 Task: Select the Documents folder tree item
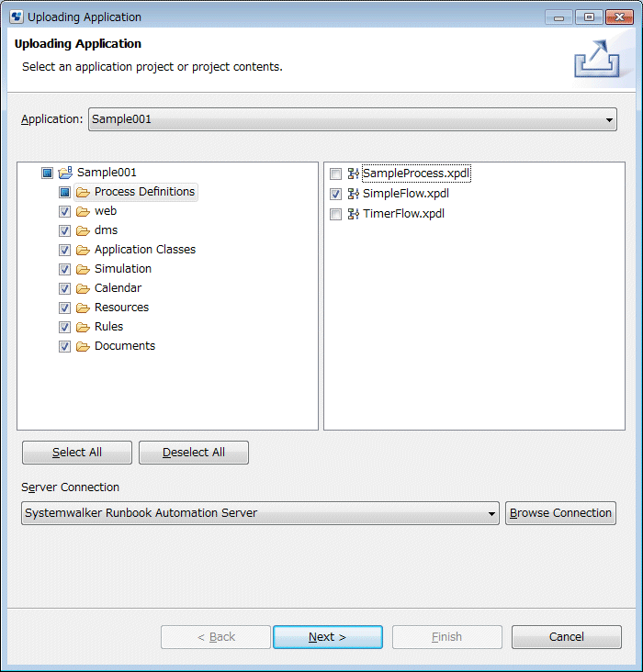click(125, 346)
